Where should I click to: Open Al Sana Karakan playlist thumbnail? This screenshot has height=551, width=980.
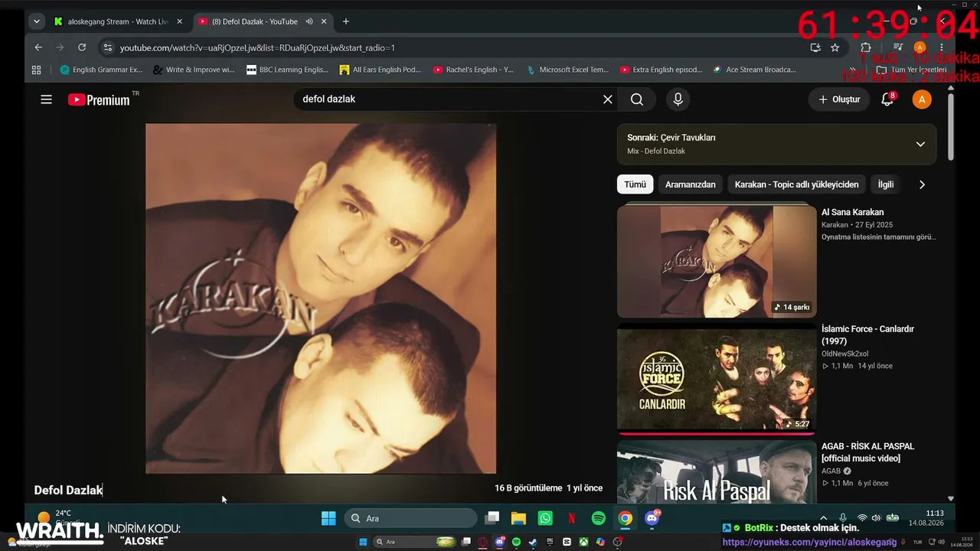[717, 262]
